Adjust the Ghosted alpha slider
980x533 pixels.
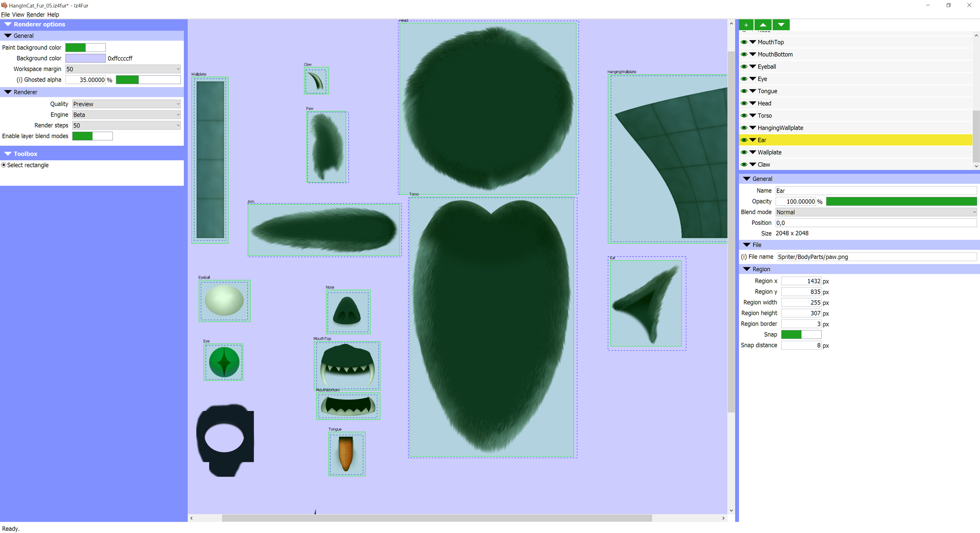point(148,80)
